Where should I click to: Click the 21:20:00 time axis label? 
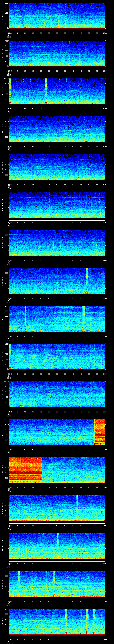[9, 260]
